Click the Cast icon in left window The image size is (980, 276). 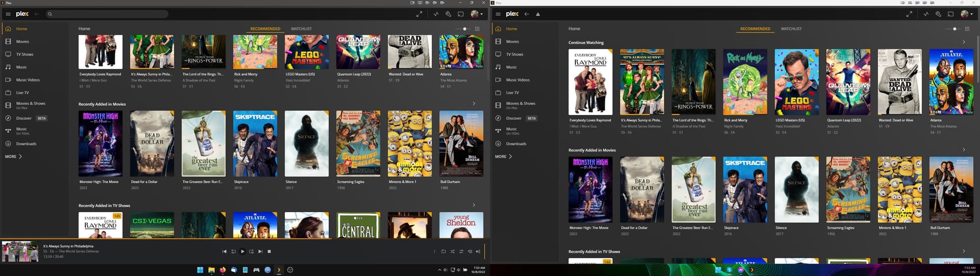click(460, 14)
